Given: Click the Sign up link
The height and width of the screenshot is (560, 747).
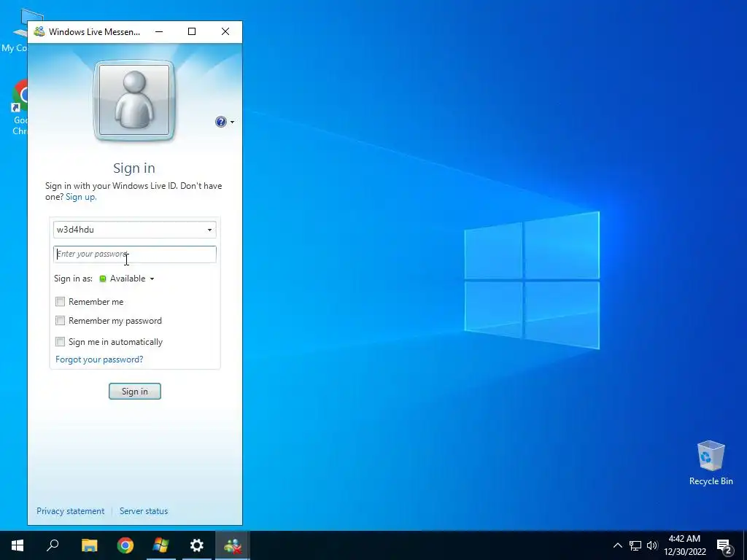Looking at the screenshot, I should coord(81,197).
